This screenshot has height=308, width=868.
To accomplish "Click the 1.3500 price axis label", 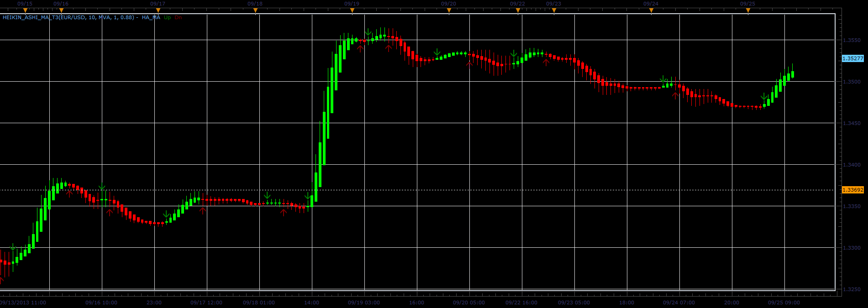I will (x=852, y=82).
